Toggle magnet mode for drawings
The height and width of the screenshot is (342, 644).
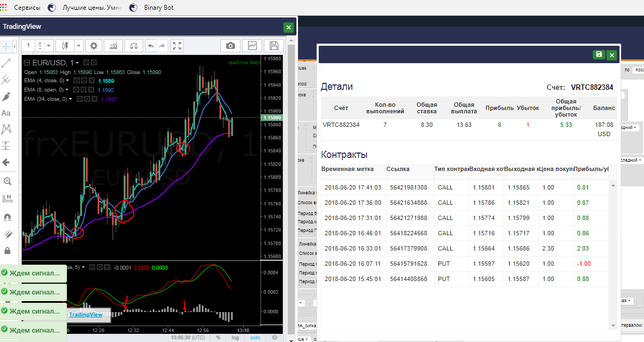(7, 217)
